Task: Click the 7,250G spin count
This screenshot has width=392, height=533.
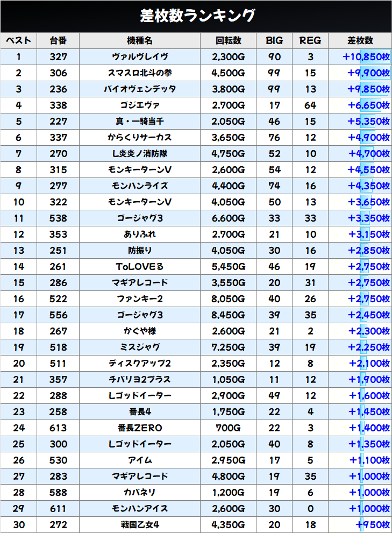Action: 228,347
